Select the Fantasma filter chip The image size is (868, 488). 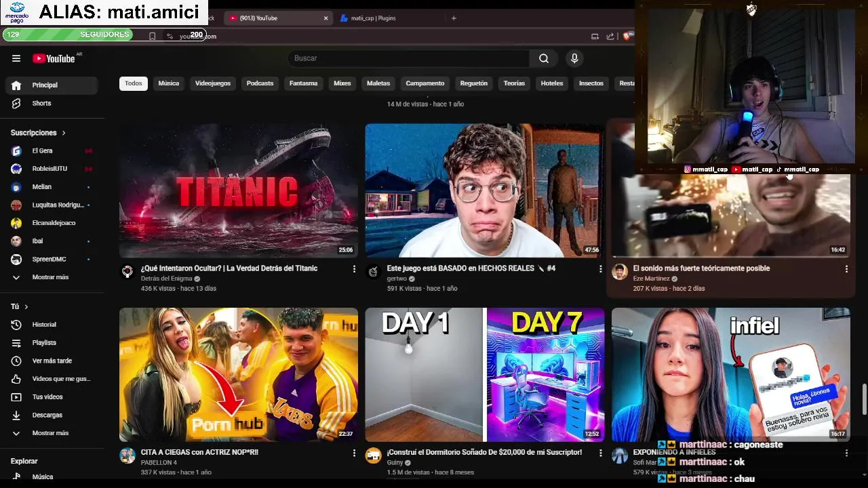303,83
